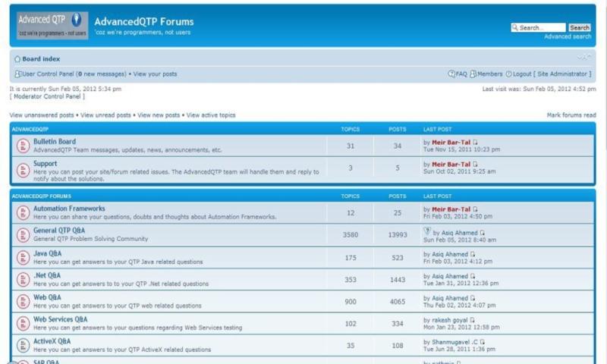Open the Support forum
The width and height of the screenshot is (607, 364).
point(45,164)
